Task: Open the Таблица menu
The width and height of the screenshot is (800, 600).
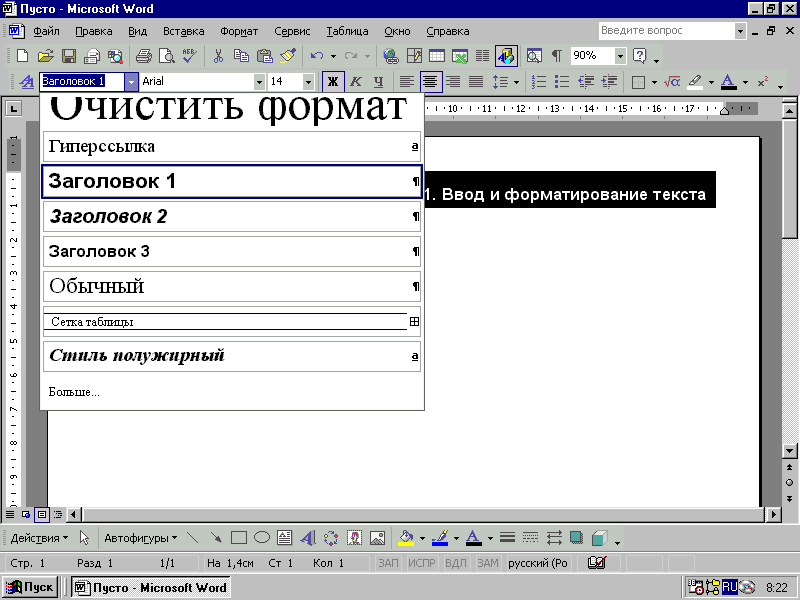Action: click(x=347, y=31)
